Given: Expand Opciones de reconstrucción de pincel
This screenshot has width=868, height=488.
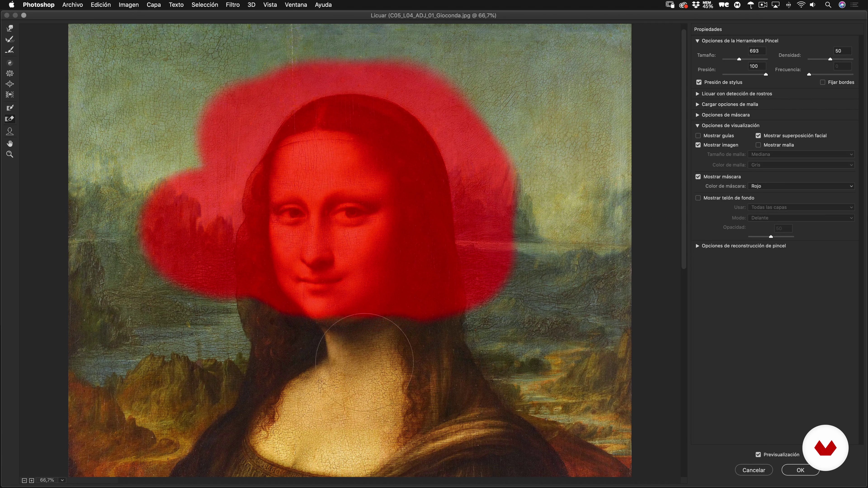Looking at the screenshot, I should [x=698, y=246].
